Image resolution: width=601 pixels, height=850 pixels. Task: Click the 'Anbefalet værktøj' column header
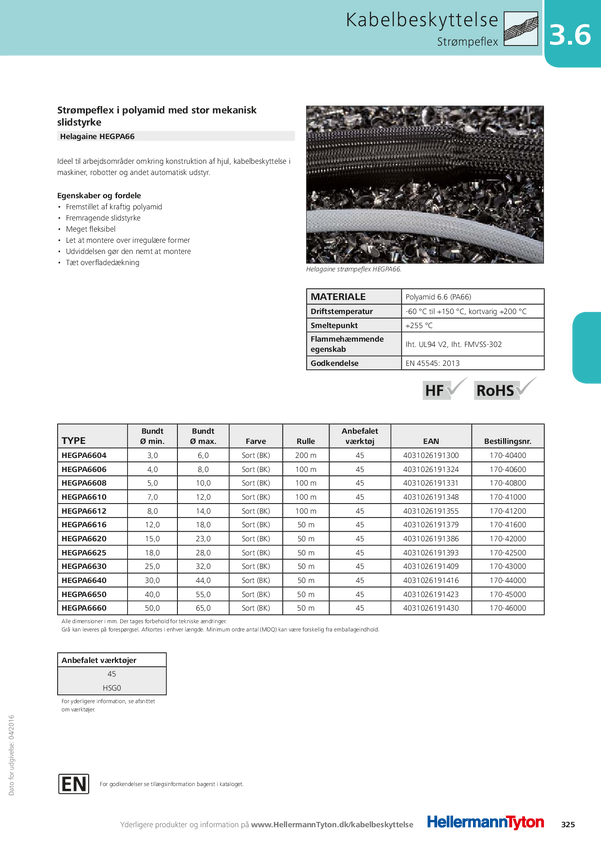tap(360, 436)
